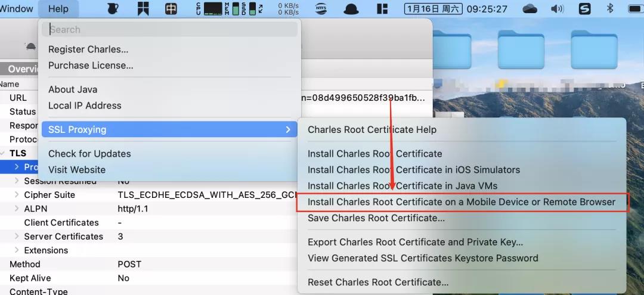
Task: Switch the 中 input method icon
Action: [171, 8]
